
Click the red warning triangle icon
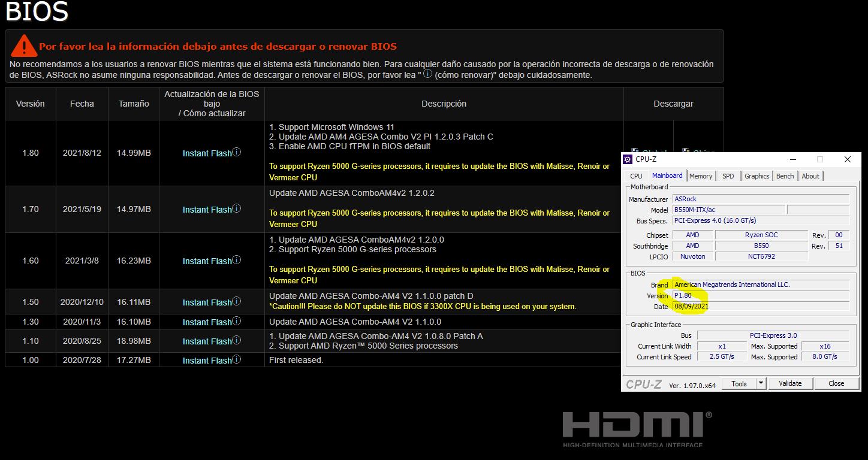pos(24,46)
